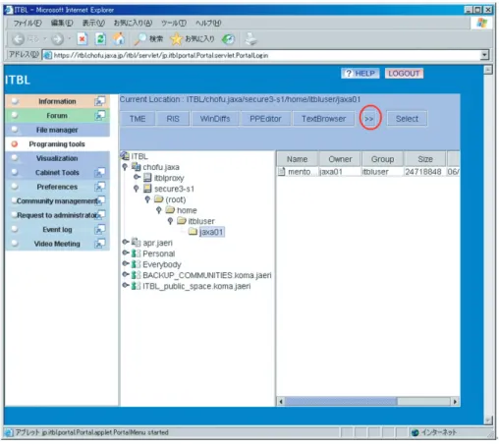499x448 pixels.
Task: Expand the Personal community node
Action: (126, 252)
